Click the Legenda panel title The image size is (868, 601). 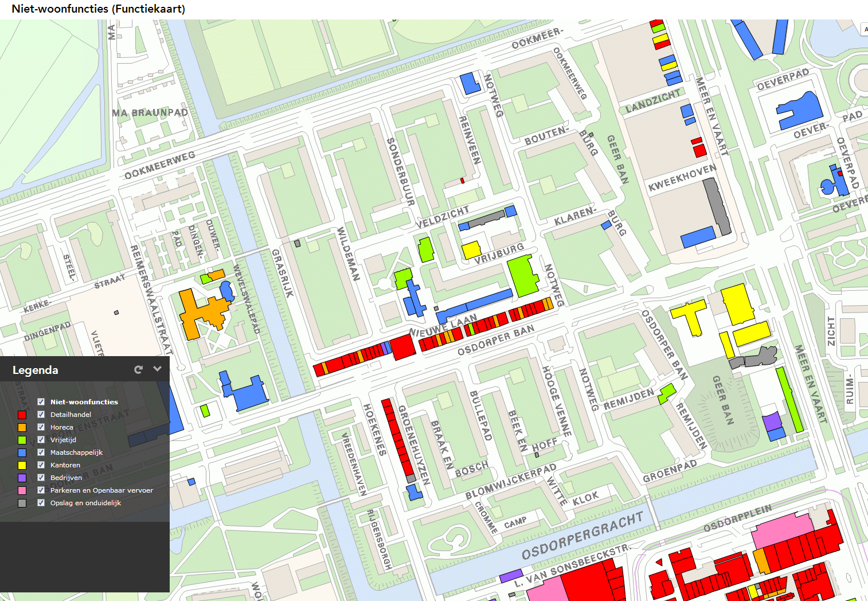(x=36, y=370)
